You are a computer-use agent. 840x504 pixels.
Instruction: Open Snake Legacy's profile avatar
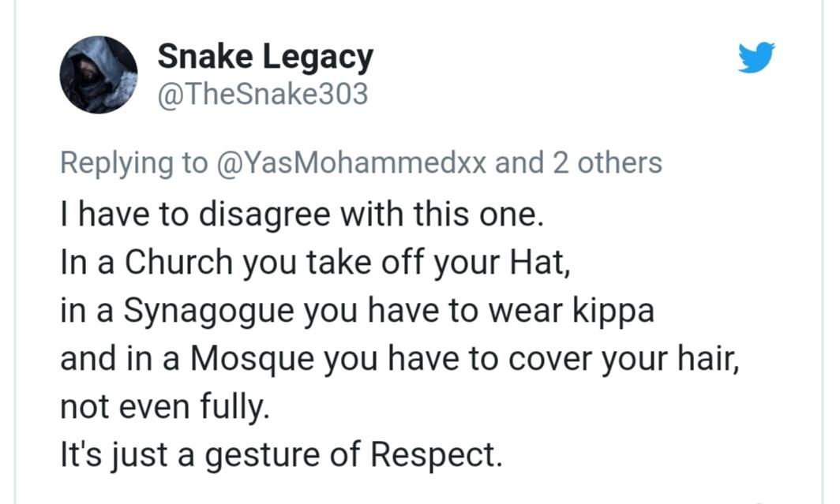coord(99,74)
